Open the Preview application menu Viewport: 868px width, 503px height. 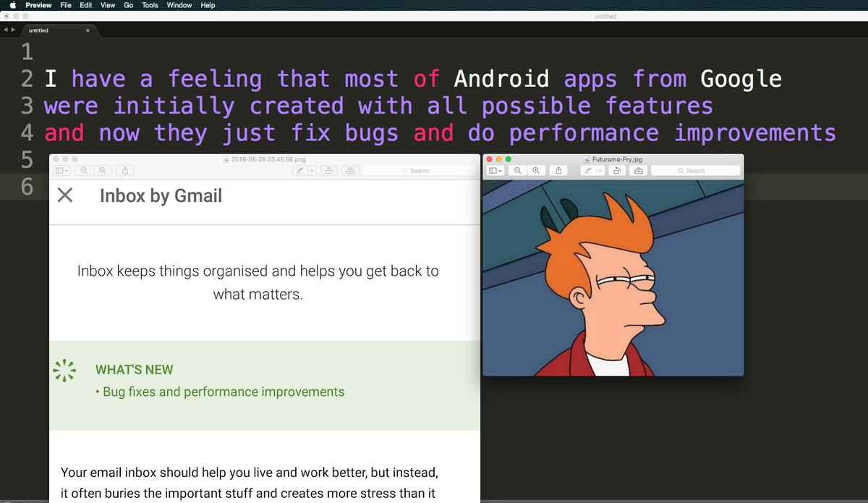pyautogui.click(x=38, y=5)
